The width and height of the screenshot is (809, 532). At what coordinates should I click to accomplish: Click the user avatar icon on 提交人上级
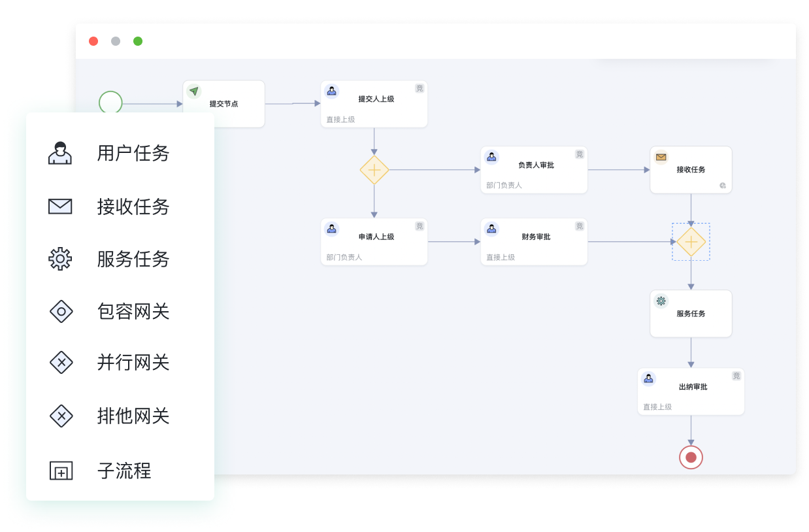(x=332, y=91)
